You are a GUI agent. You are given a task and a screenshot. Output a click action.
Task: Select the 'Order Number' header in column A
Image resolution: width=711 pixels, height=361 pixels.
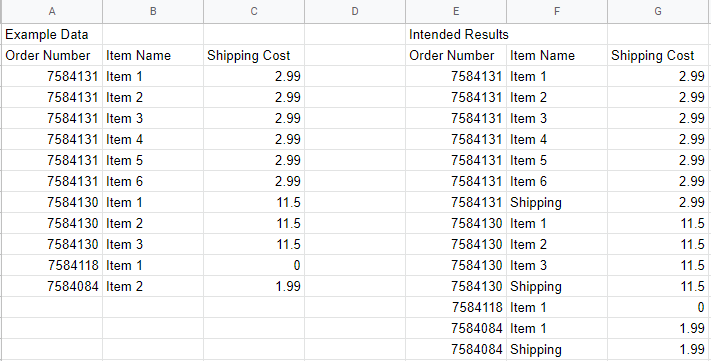pyautogui.click(x=52, y=55)
